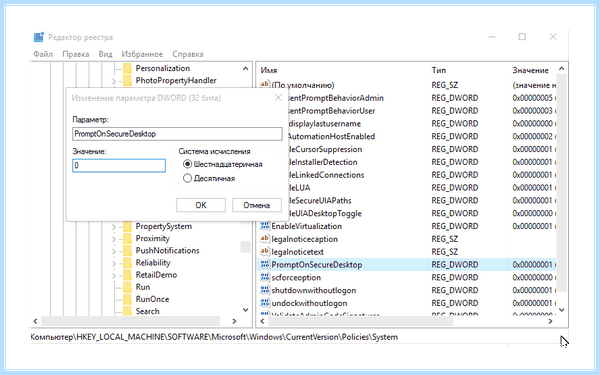
Task: Select the RunOnce tree item label
Action: [152, 299]
